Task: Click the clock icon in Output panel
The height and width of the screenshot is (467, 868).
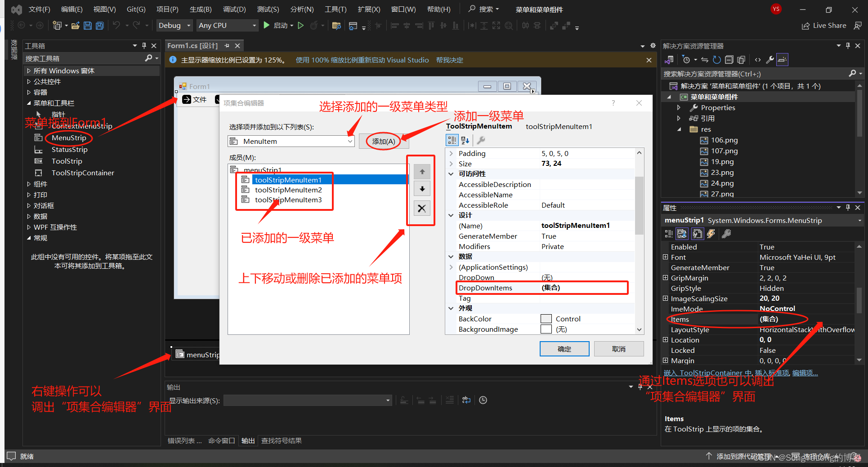Action: [483, 400]
